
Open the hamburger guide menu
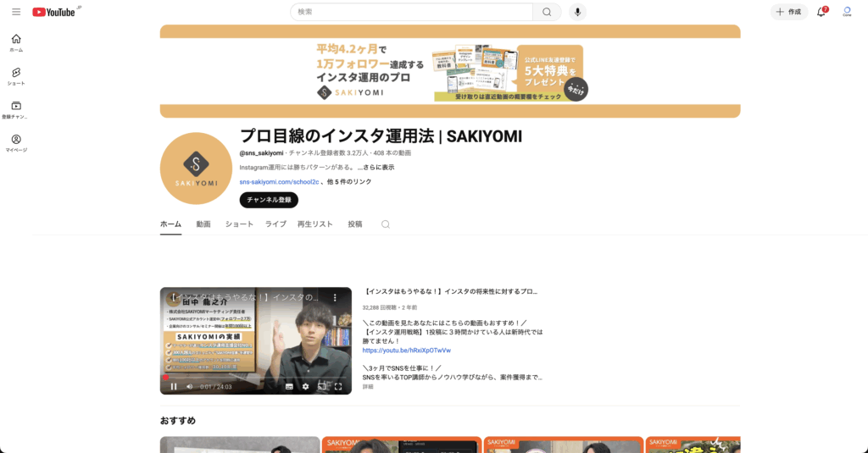16,12
